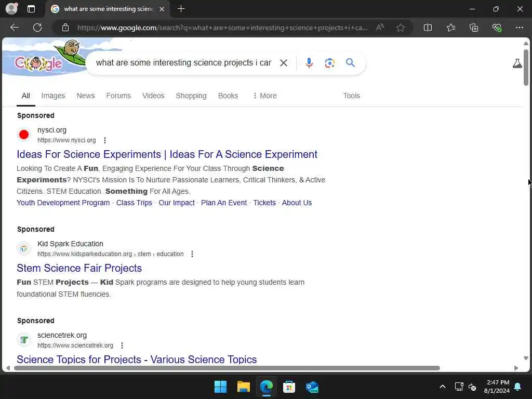Viewport: 532px width, 399px height.
Task: Open split screen icon
Action: 428,28
